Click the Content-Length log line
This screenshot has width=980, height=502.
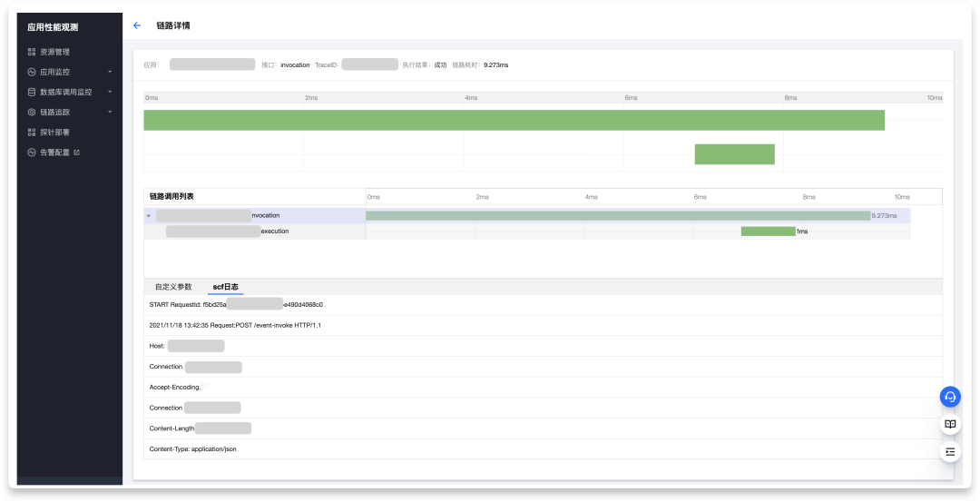[x=543, y=428]
